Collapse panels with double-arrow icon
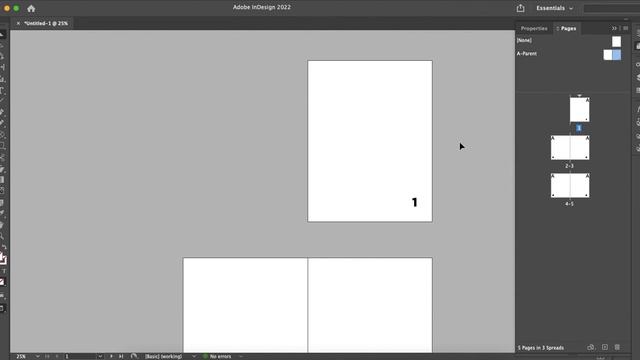Image resolution: width=640 pixels, height=360 pixels. (614, 28)
